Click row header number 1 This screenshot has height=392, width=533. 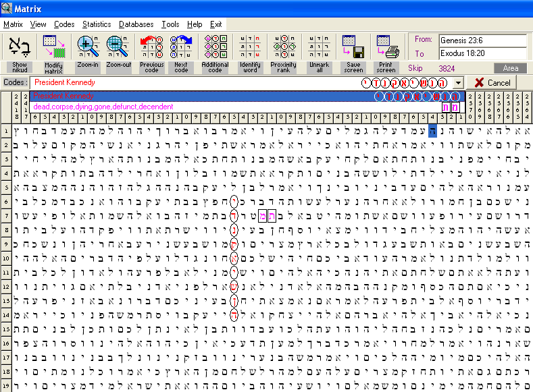[6, 131]
